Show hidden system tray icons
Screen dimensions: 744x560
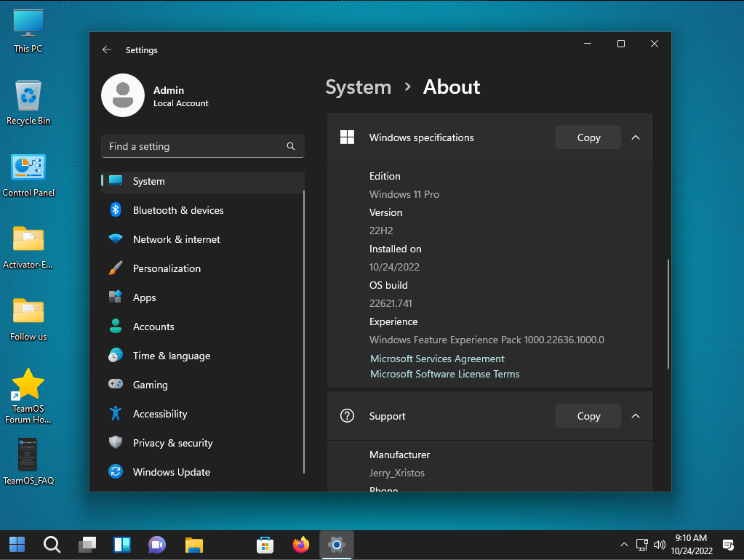(x=624, y=544)
